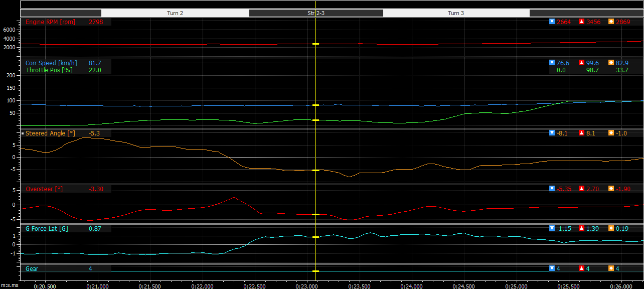Select the G Force Lat channel label
The width and height of the screenshot is (644, 289).
(x=47, y=229)
